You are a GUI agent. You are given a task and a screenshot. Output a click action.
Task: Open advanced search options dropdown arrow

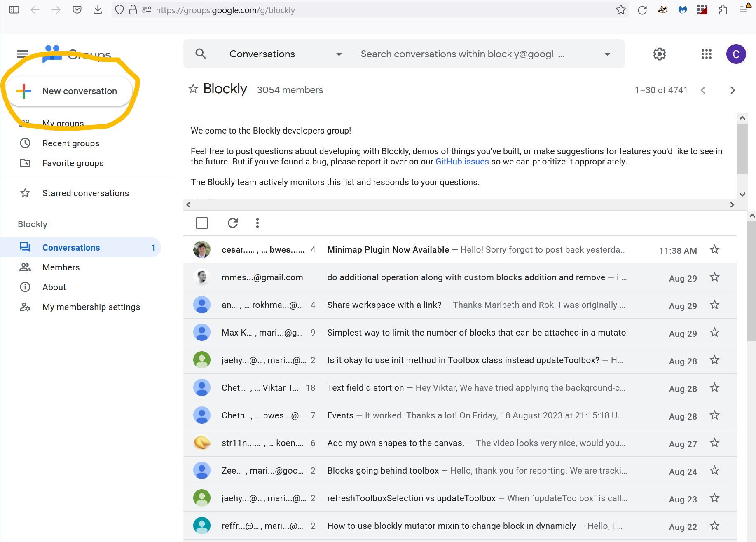[607, 54]
